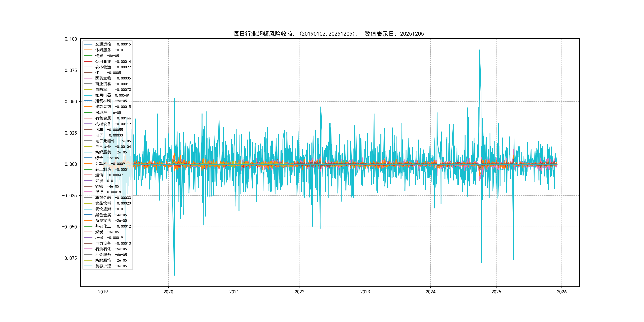Screen dimensions: 644x322
Task: Click the 交通运输 legend line swatch
Action: [x=88, y=44]
